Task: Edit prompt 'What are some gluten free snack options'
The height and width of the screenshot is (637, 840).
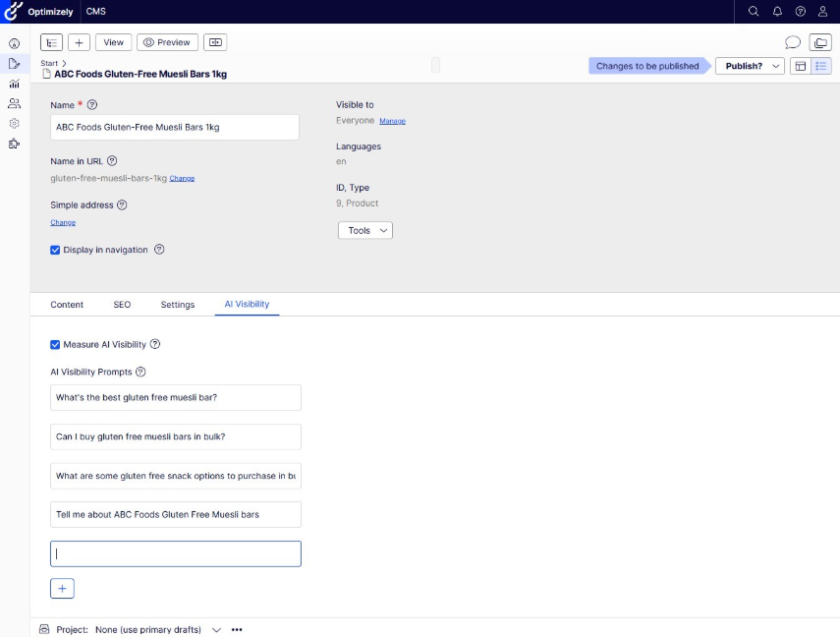Action: [176, 476]
